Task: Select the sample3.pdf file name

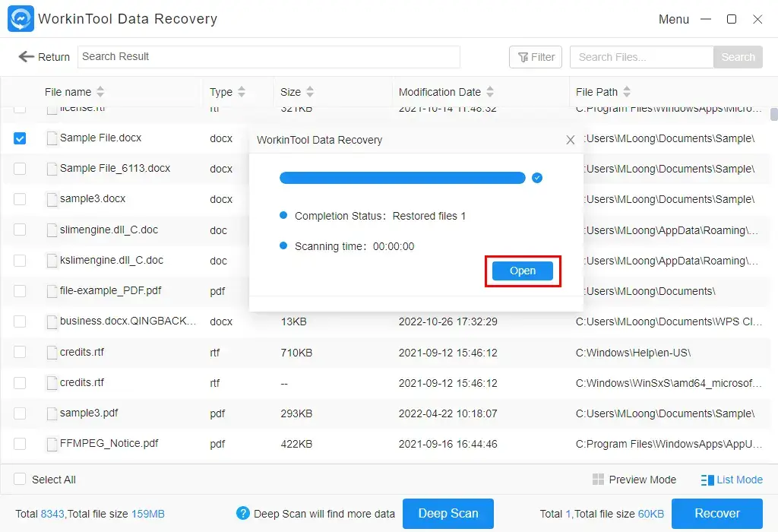Action: [89, 413]
